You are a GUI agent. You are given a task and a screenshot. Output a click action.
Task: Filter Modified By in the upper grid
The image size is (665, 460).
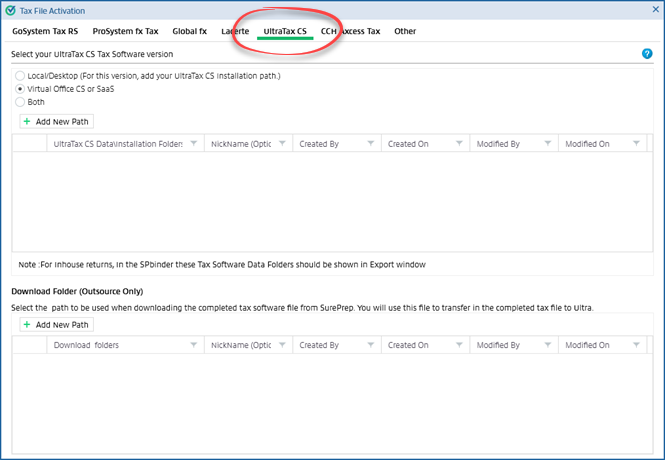548,144
